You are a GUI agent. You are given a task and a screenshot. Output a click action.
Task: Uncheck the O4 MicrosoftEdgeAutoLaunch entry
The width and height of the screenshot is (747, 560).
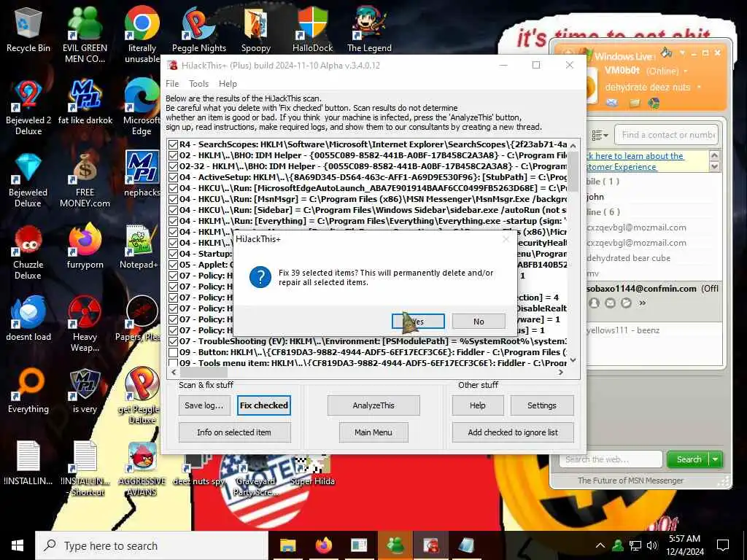coord(173,189)
